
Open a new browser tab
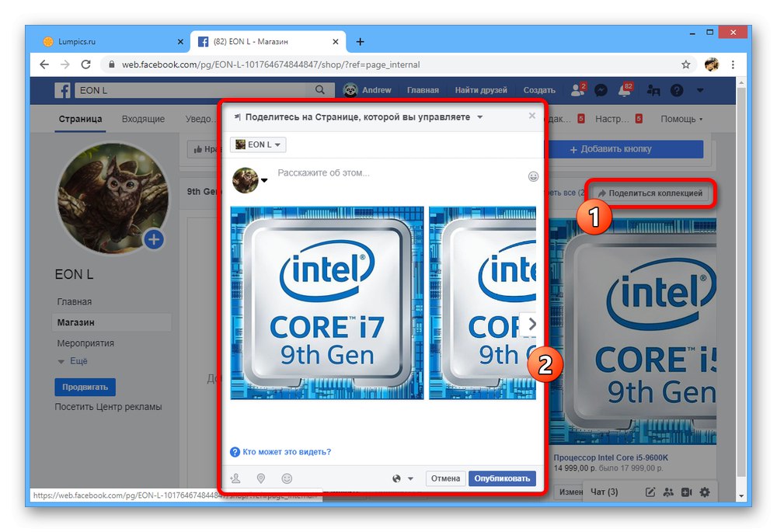pyautogui.click(x=361, y=42)
